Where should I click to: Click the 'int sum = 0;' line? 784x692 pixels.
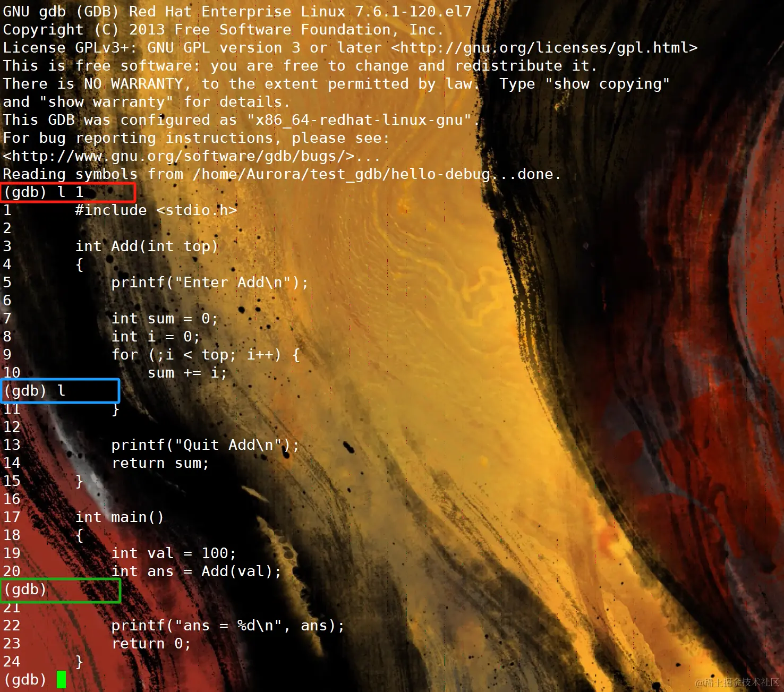(x=165, y=319)
